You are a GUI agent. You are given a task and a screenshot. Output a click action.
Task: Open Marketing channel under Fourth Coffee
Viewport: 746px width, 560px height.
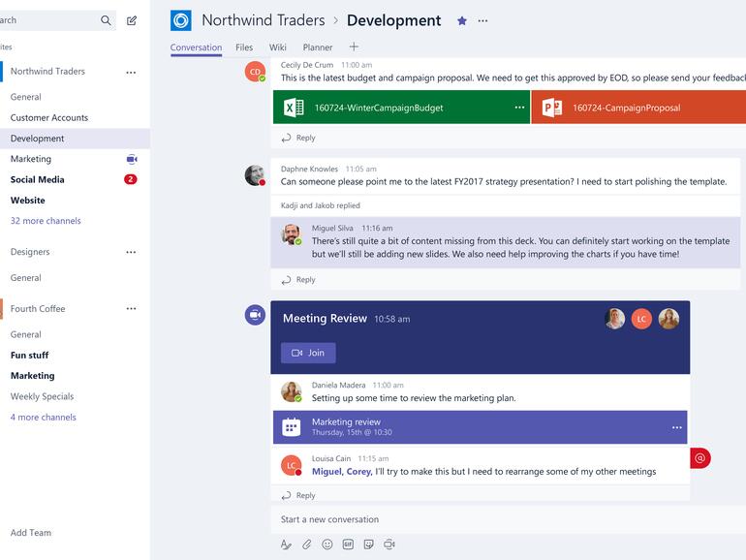(x=32, y=376)
